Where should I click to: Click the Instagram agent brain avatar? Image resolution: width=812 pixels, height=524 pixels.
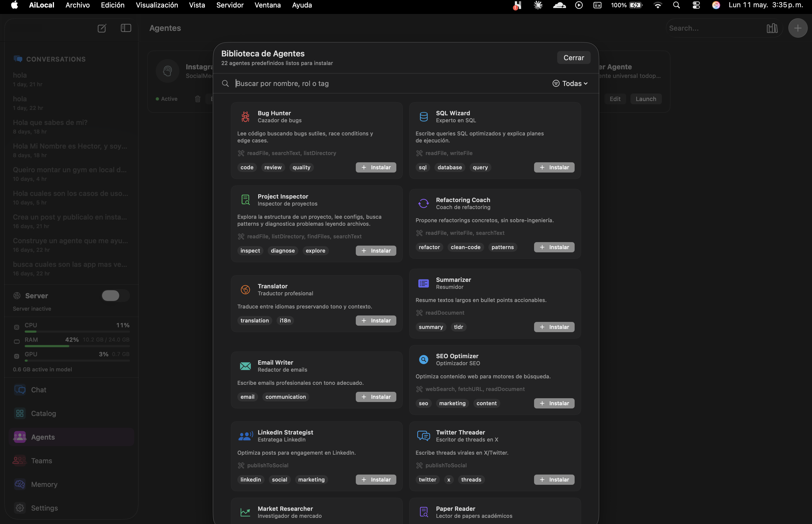pyautogui.click(x=167, y=71)
